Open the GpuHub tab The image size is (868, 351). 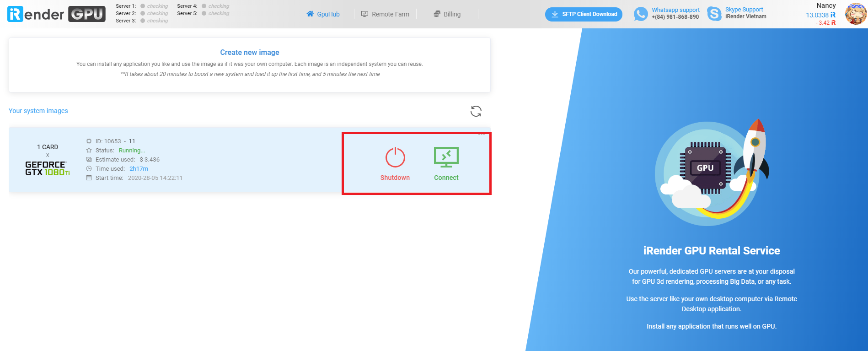(323, 14)
